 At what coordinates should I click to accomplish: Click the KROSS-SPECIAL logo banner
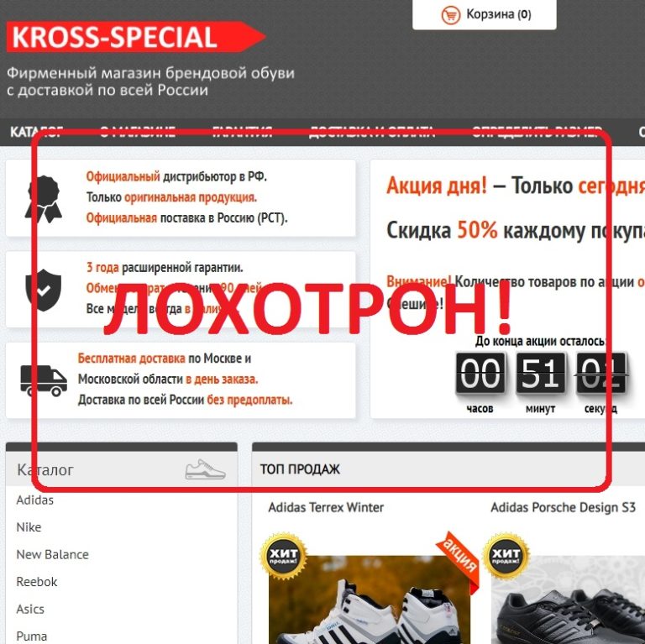(136, 37)
